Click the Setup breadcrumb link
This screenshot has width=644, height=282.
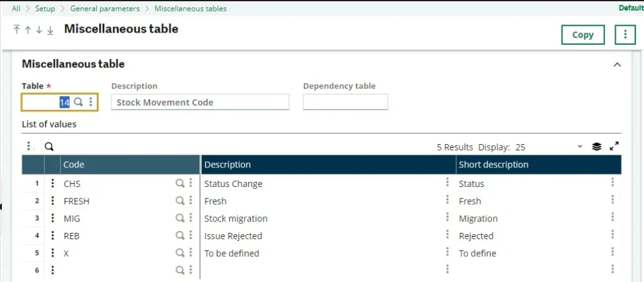click(x=45, y=9)
